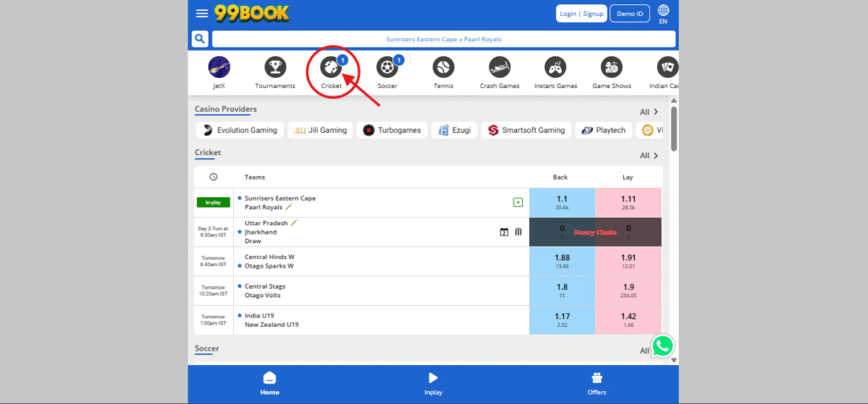This screenshot has width=868, height=404.
Task: Click Back odds 1.1 for Sunrisers match
Action: click(562, 202)
